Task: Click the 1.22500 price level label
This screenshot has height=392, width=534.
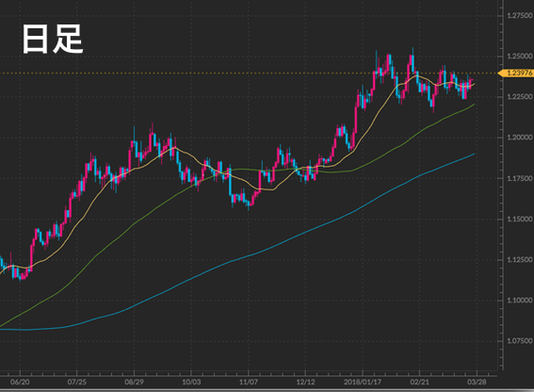Action: click(520, 97)
